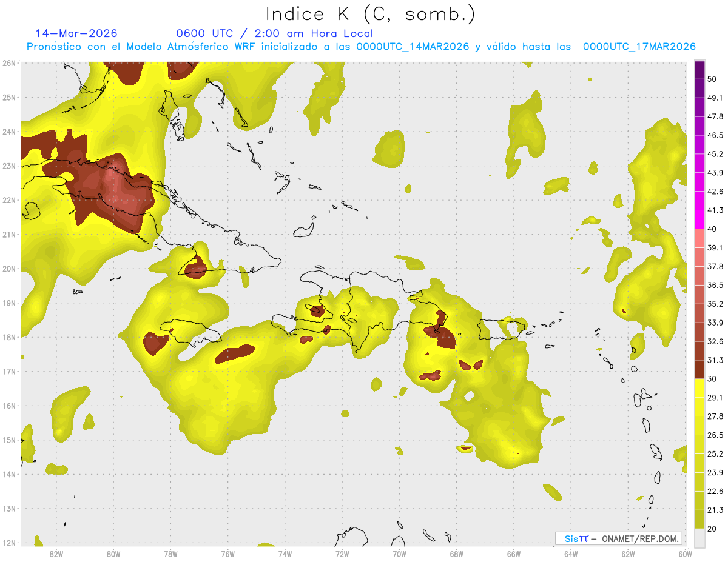The image size is (728, 562).
Task: Click the colorbar value "43.9"
Action: point(715,173)
